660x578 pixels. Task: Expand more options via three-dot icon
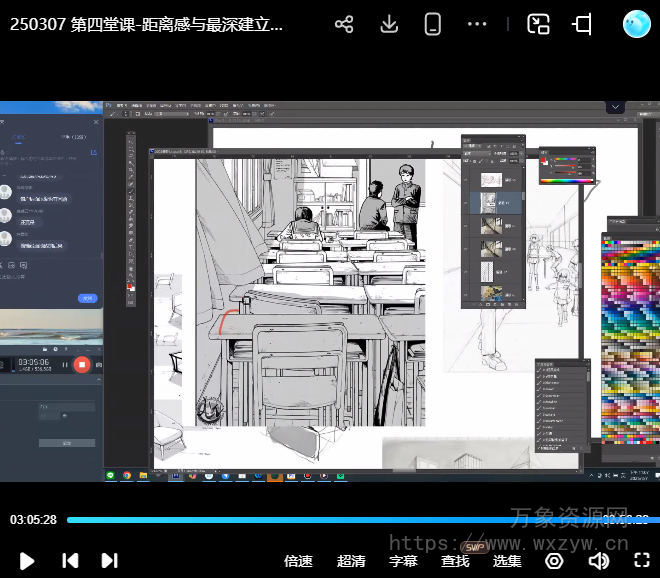click(x=477, y=24)
